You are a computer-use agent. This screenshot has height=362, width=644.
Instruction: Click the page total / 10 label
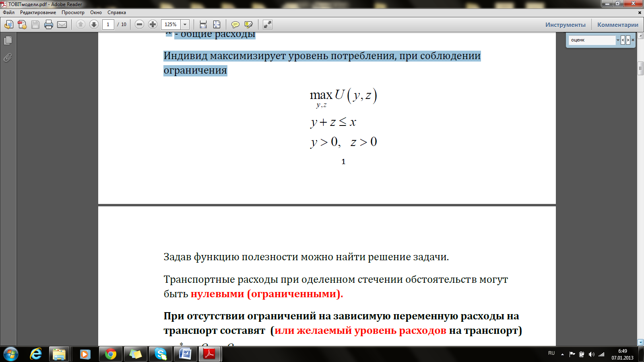pyautogui.click(x=122, y=25)
